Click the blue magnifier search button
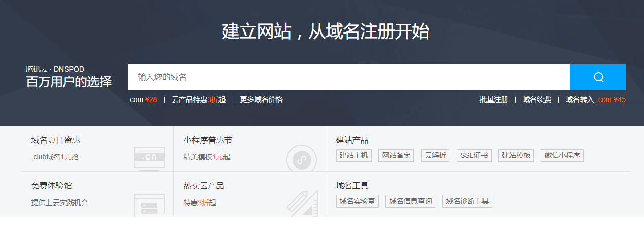This screenshot has height=234, width=644. (x=597, y=77)
